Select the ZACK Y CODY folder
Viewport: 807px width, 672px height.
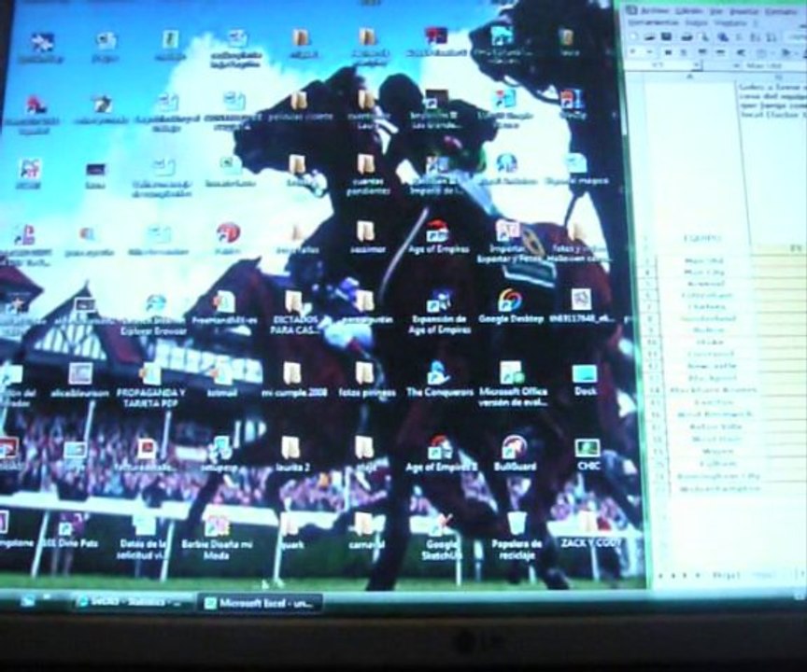click(591, 531)
